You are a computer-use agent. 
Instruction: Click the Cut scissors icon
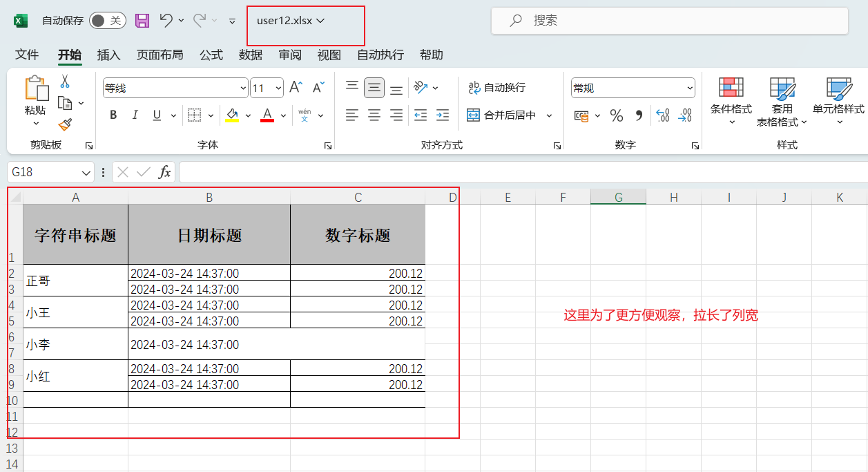(65, 82)
